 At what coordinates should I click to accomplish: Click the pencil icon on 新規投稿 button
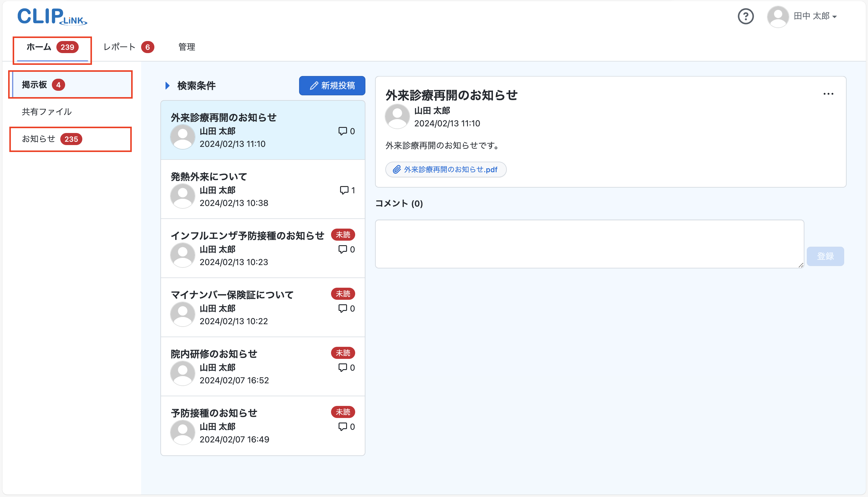314,86
